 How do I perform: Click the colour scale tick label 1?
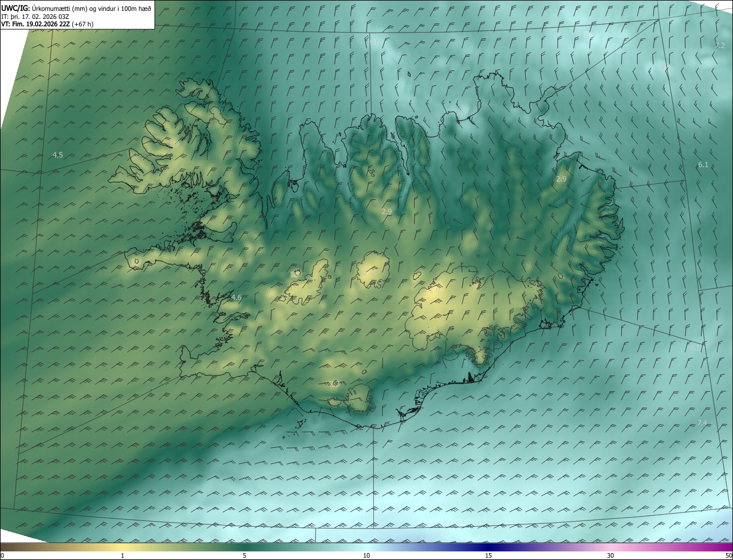point(123,555)
